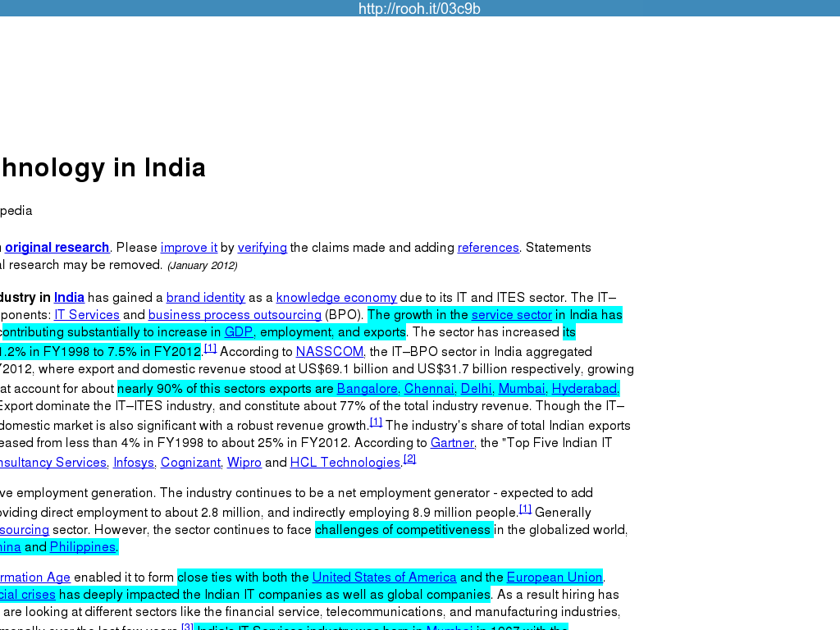Visit the 'knowledge economy' link
Image resolution: width=840 pixels, height=630 pixels.
tap(336, 298)
